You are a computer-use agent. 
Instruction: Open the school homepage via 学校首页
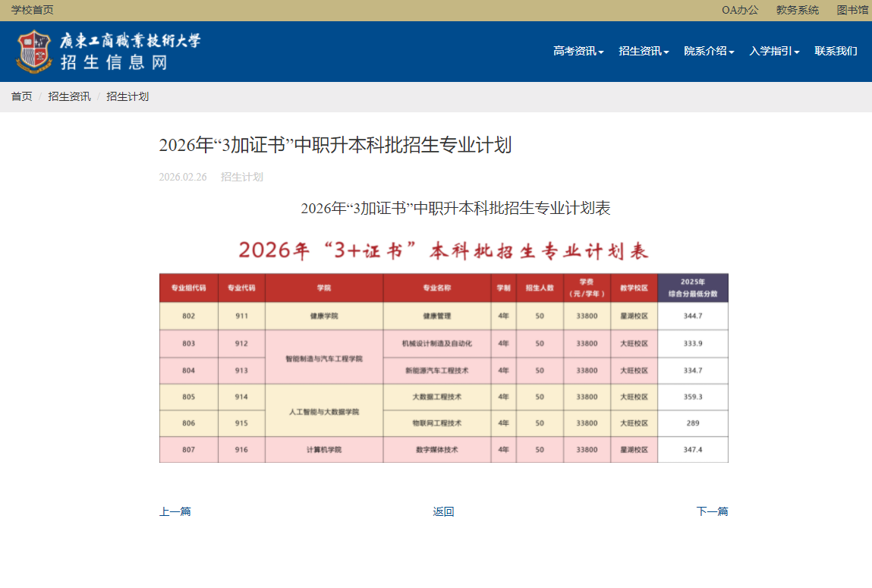30,10
